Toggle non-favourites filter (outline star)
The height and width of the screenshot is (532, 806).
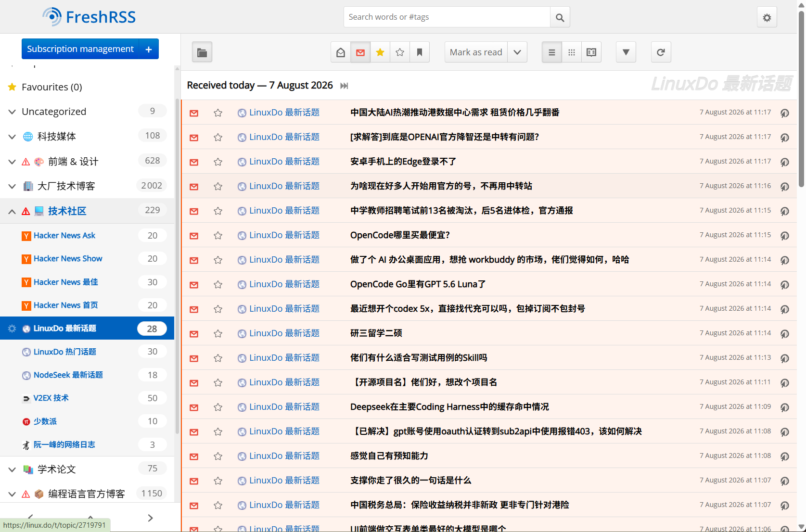400,52
